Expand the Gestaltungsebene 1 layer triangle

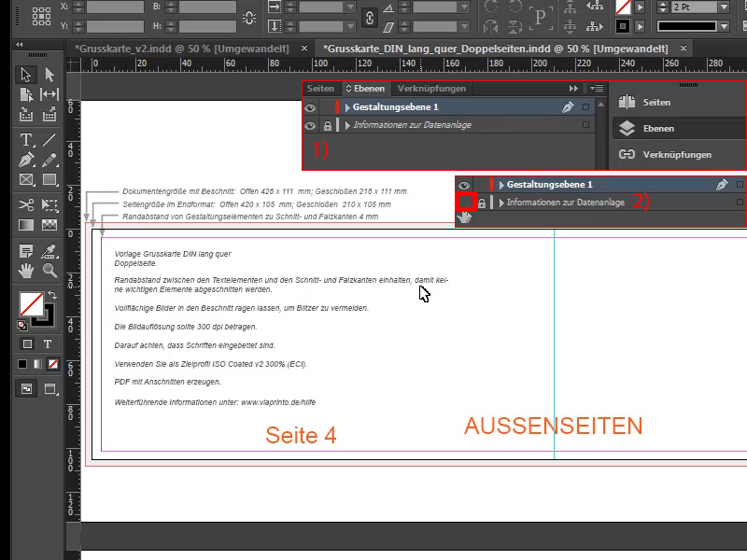click(x=347, y=107)
